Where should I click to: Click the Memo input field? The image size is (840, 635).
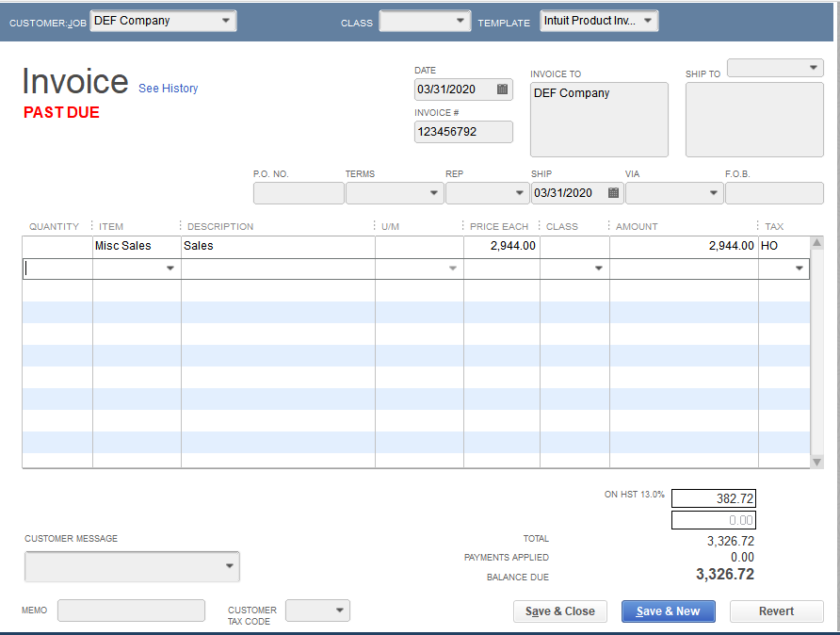[x=131, y=611]
